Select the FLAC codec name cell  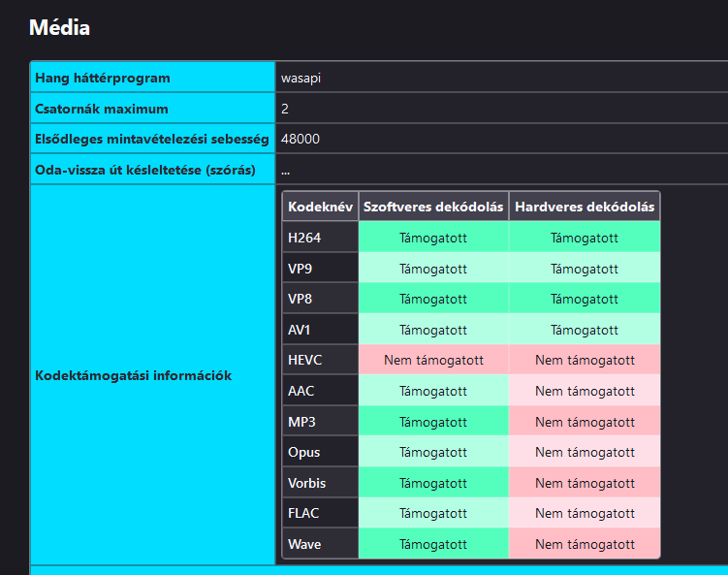(x=320, y=513)
